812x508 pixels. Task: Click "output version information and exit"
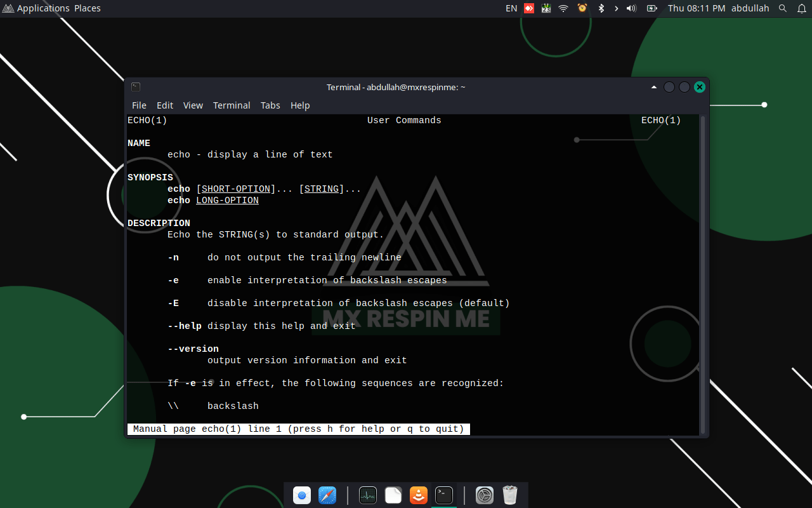tap(307, 361)
